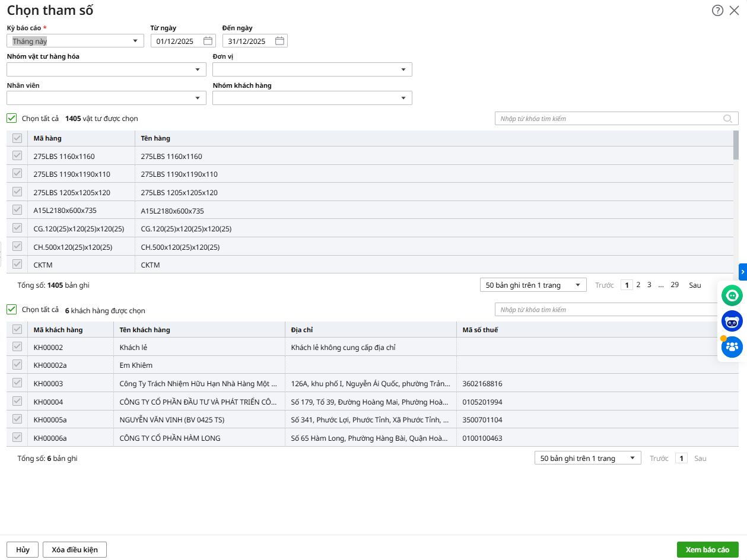Open the green chatbot assistant icon
Viewport: 747px width, 560px height.
pos(732,295)
